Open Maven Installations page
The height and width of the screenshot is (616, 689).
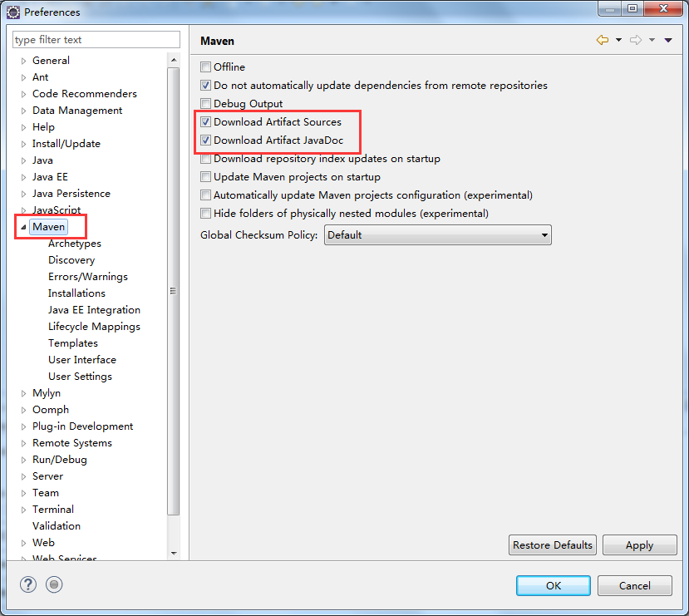tap(77, 293)
